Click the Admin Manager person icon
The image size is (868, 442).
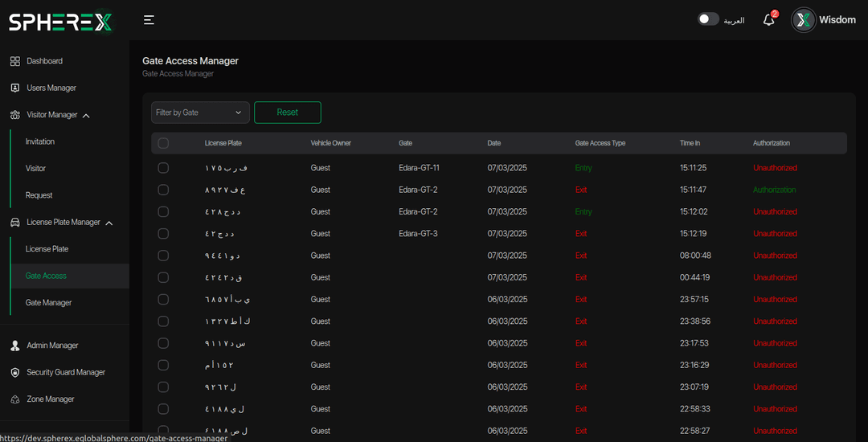click(14, 346)
